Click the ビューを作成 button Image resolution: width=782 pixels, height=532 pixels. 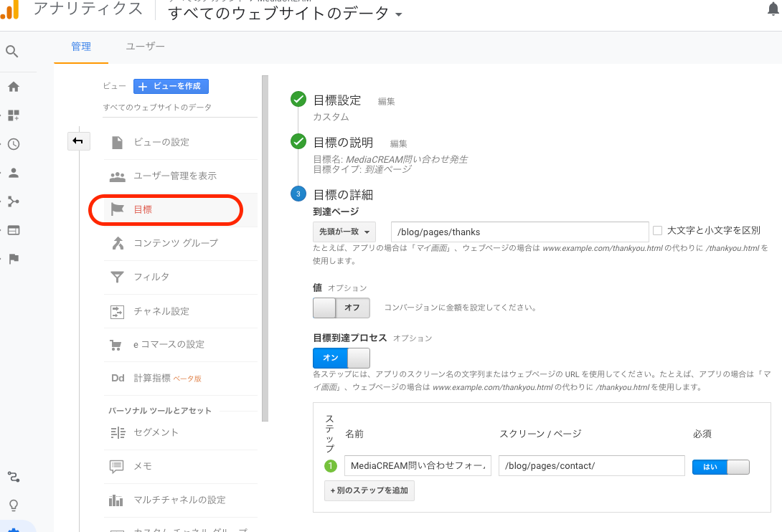(171, 86)
